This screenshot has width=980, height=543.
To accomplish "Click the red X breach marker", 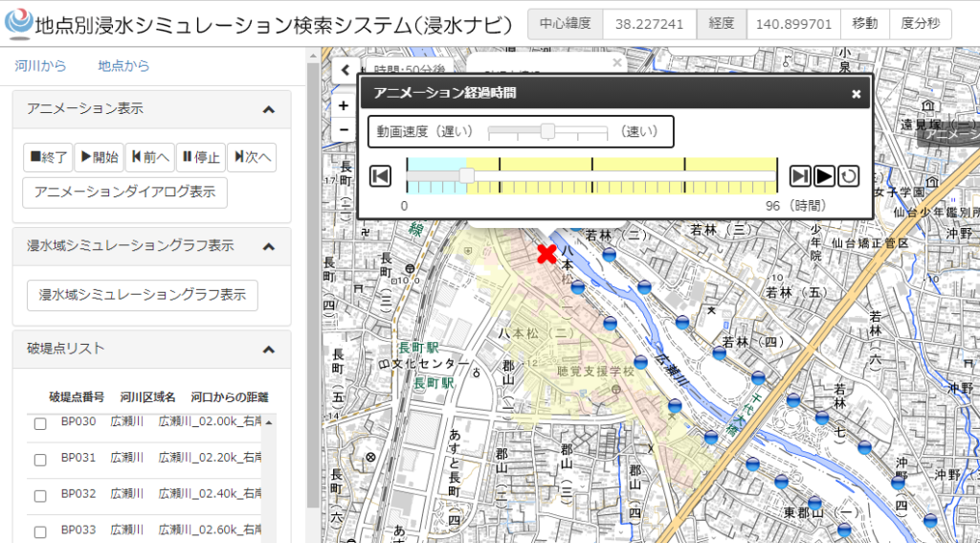I will (546, 254).
